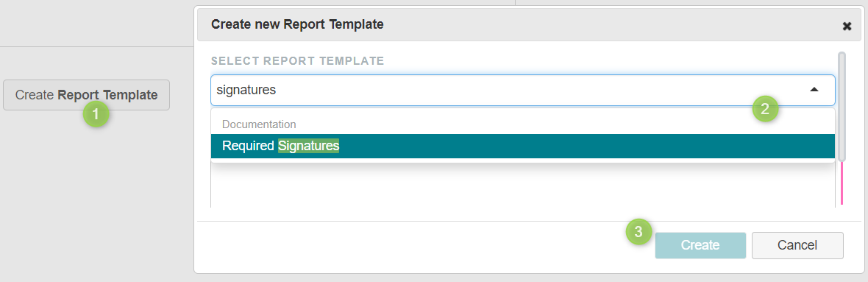Click the Create button in the dialog
This screenshot has width=868, height=282.
(x=700, y=245)
